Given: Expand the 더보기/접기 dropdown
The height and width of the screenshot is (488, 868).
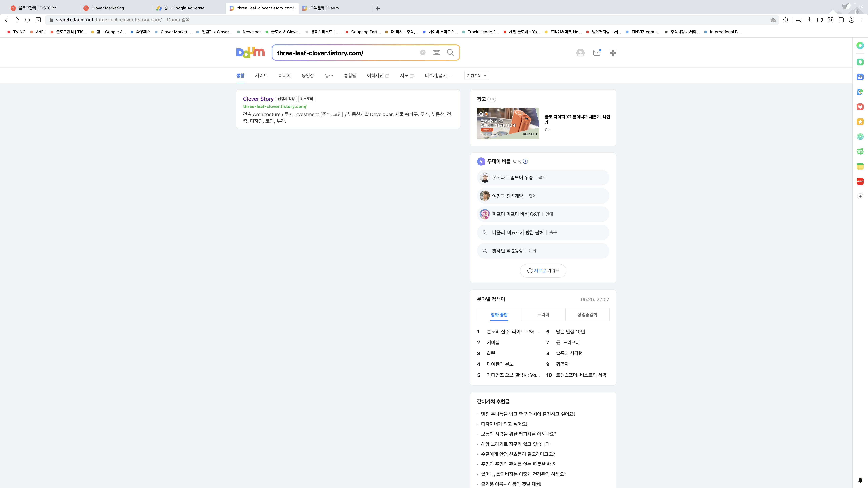Looking at the screenshot, I should tap(438, 75).
